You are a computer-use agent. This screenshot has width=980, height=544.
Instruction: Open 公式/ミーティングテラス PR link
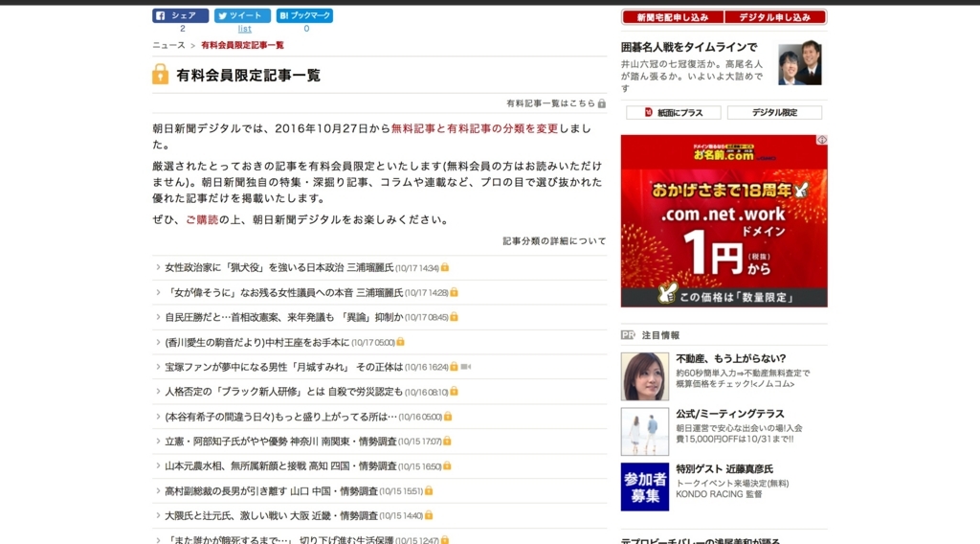point(729,414)
